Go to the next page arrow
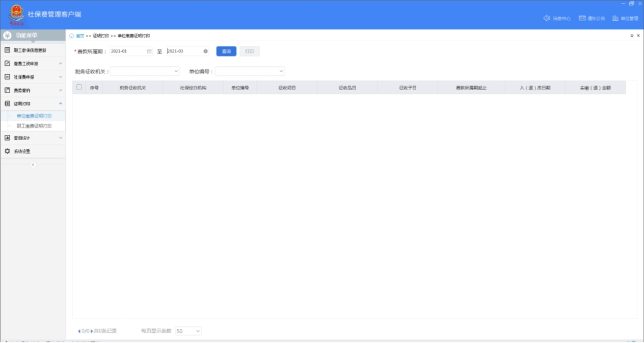 tap(91, 330)
